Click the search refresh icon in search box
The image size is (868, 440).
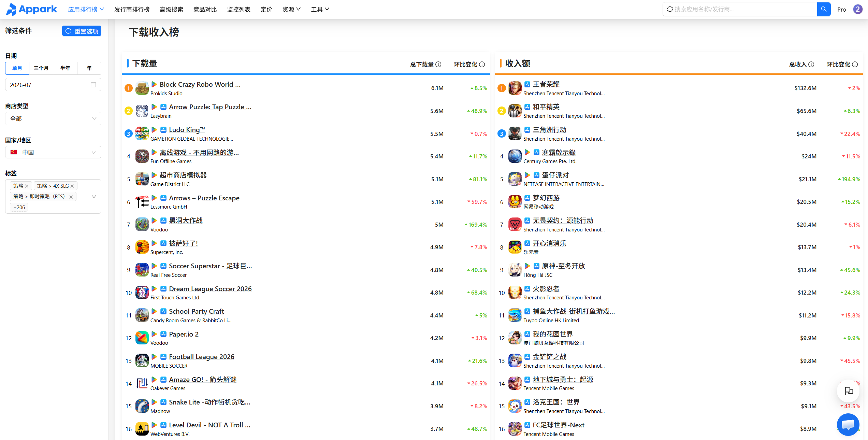[x=670, y=9]
